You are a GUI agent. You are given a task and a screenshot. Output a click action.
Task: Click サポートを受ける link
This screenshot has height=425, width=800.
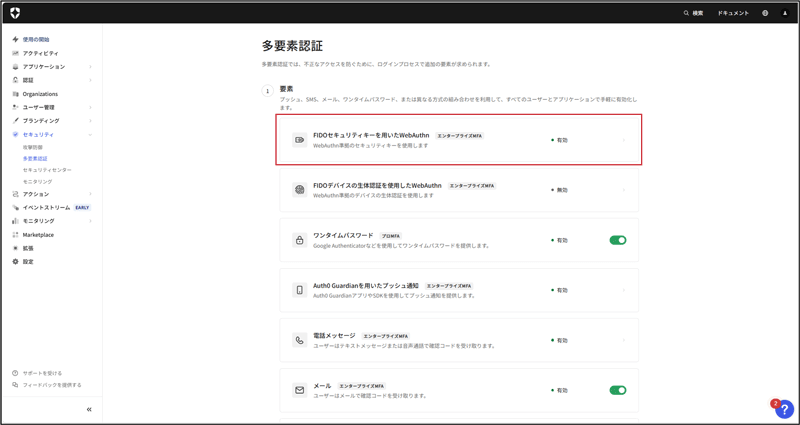(x=42, y=373)
